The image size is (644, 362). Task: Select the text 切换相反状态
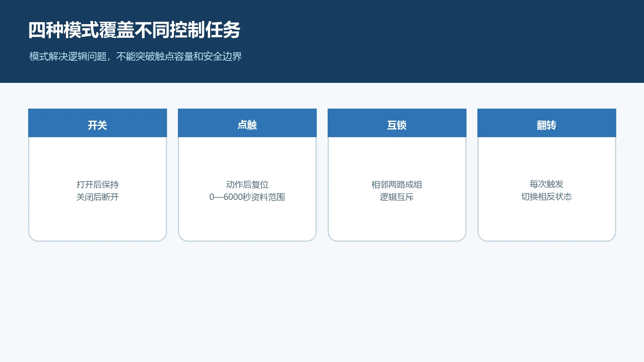547,197
